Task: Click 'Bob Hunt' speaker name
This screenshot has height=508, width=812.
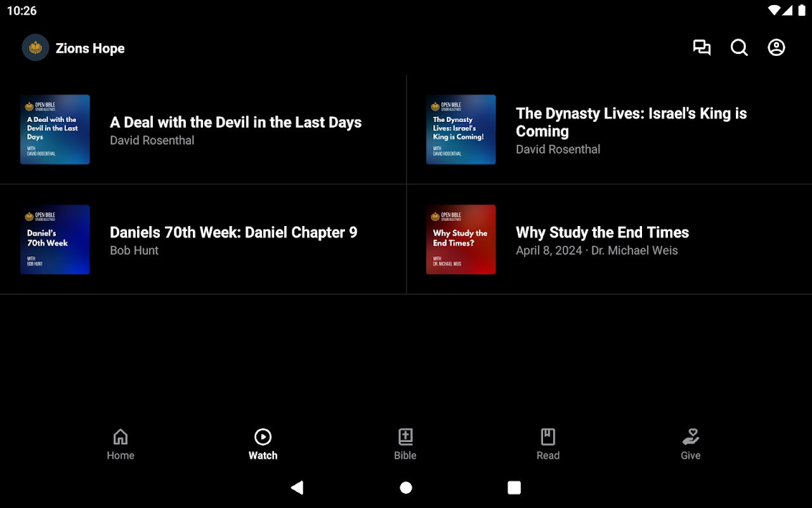Action: pyautogui.click(x=134, y=251)
